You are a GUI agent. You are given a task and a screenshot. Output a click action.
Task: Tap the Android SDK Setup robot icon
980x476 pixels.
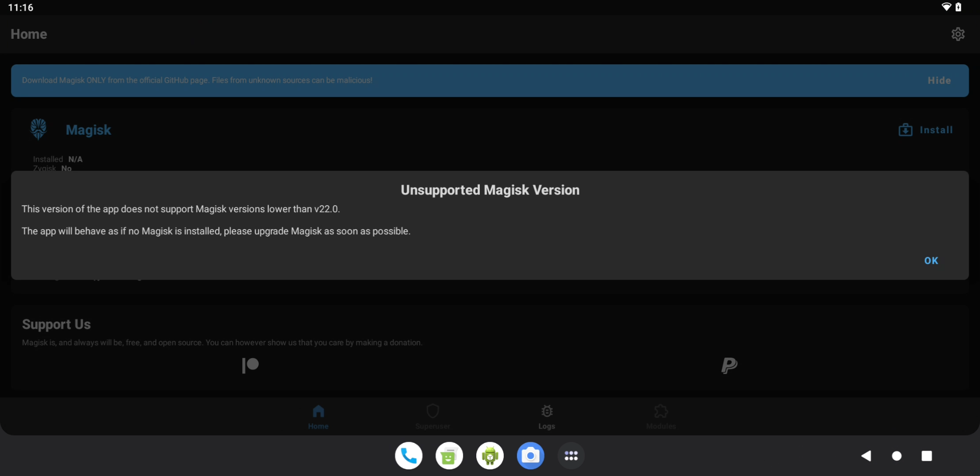click(x=490, y=456)
